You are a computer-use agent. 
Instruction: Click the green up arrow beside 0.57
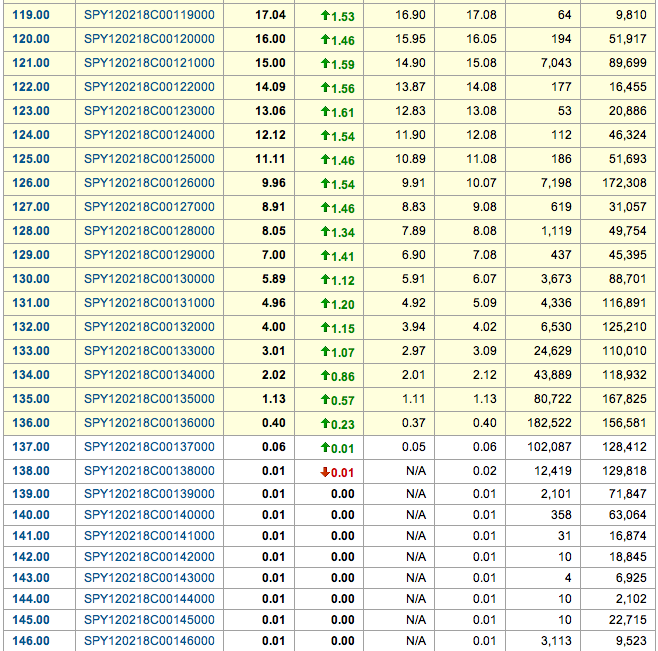coord(325,399)
